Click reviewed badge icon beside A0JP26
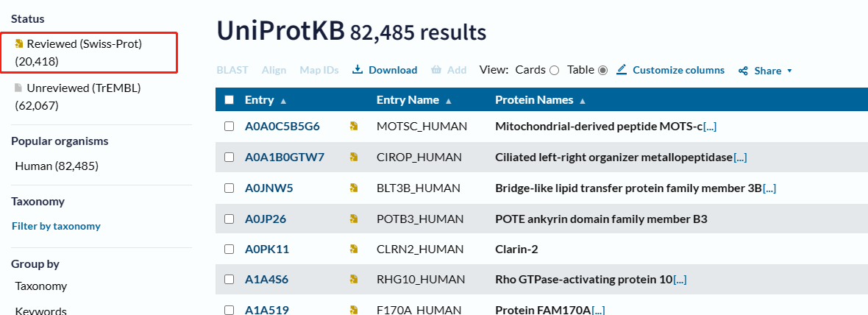This screenshot has width=868, height=315. click(354, 219)
